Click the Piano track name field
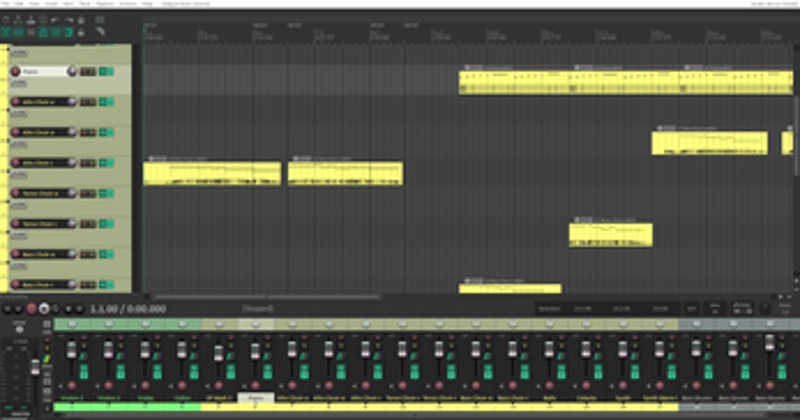The height and width of the screenshot is (420, 800). coord(44,71)
